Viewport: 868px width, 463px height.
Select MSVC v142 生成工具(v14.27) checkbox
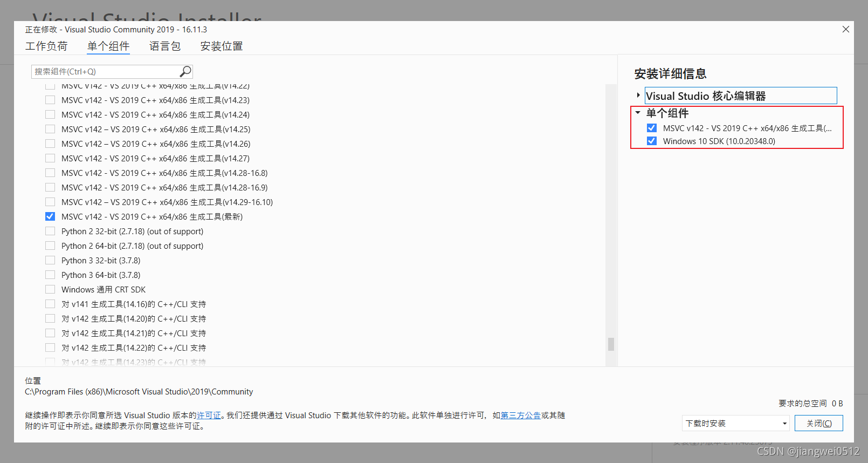click(x=50, y=158)
